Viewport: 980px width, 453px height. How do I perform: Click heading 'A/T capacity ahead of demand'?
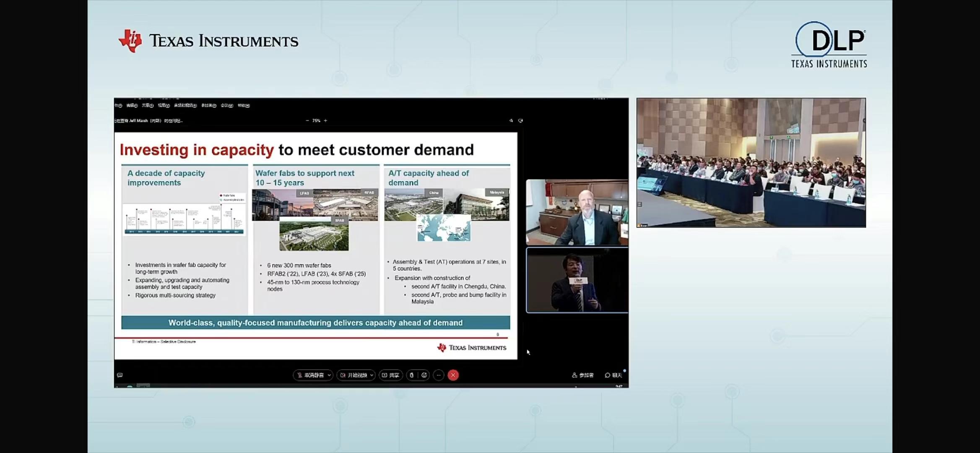click(429, 178)
